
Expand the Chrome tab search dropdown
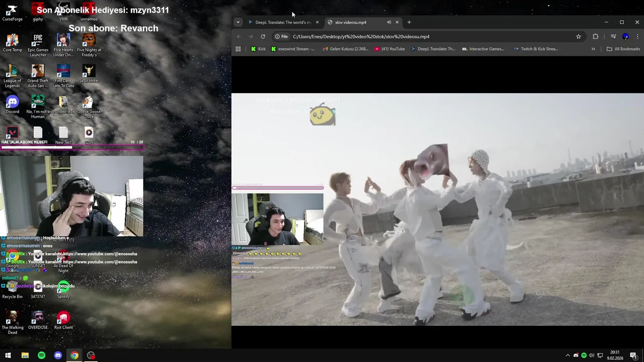[x=238, y=22]
